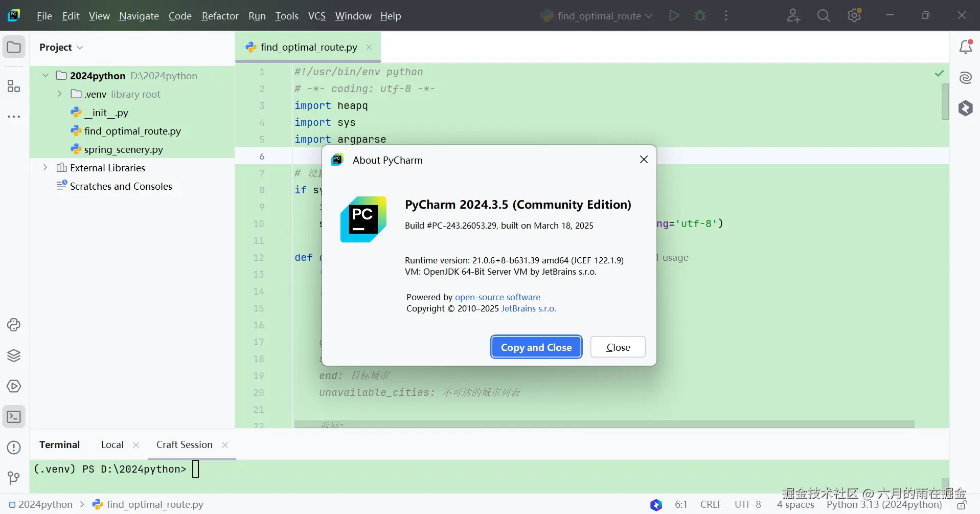Click the read-only lock icon in status bar
The image size is (980, 514).
click(962, 505)
